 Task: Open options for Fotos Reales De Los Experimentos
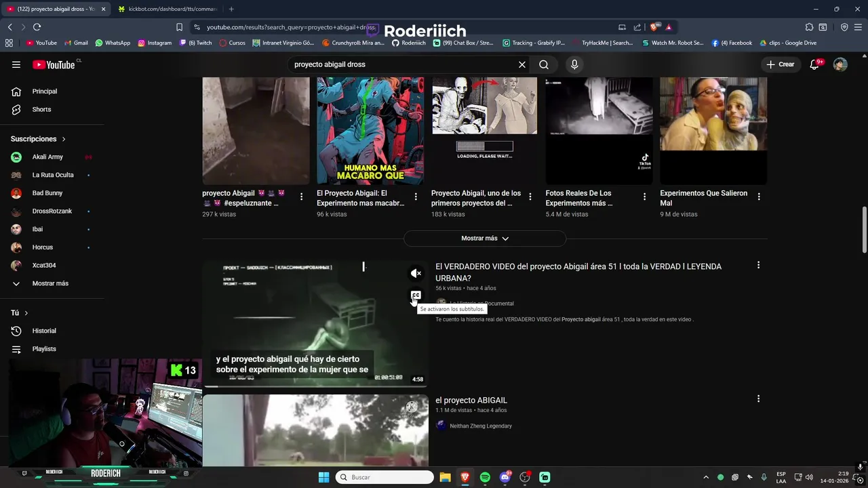pos(644,197)
